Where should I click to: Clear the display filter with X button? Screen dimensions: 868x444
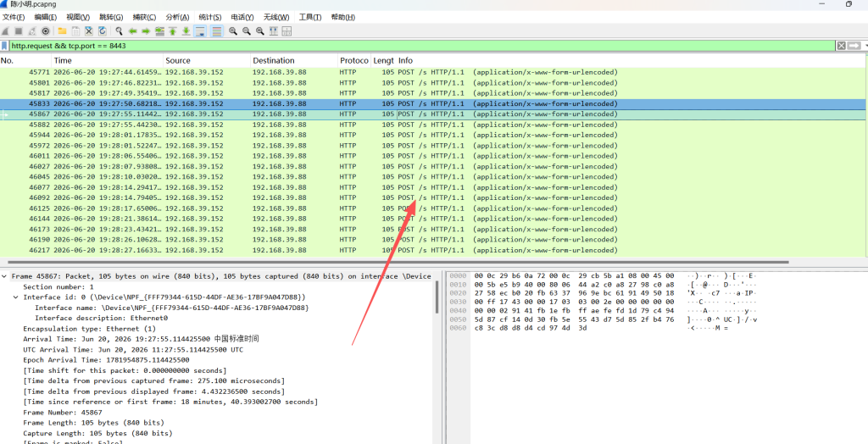click(x=841, y=46)
